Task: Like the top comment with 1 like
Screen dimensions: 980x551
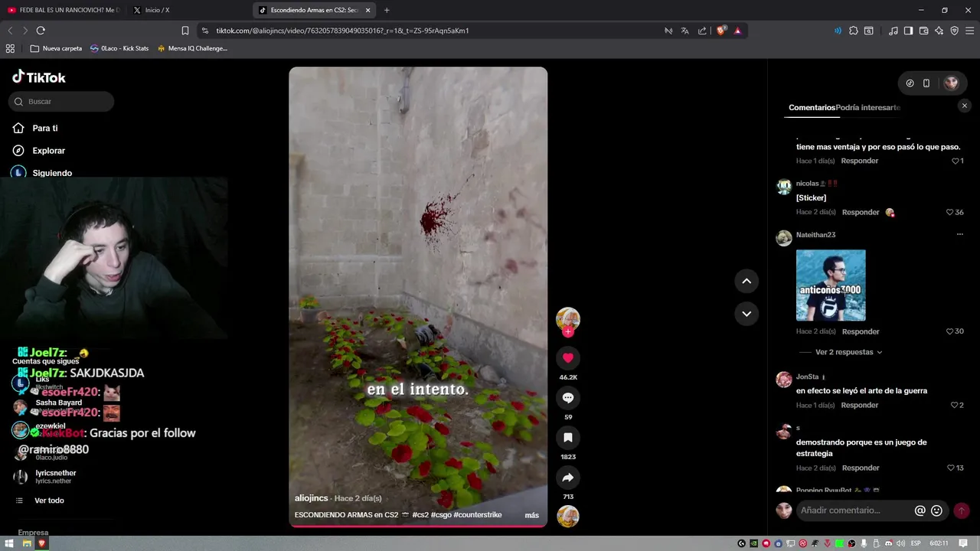Action: (x=955, y=161)
